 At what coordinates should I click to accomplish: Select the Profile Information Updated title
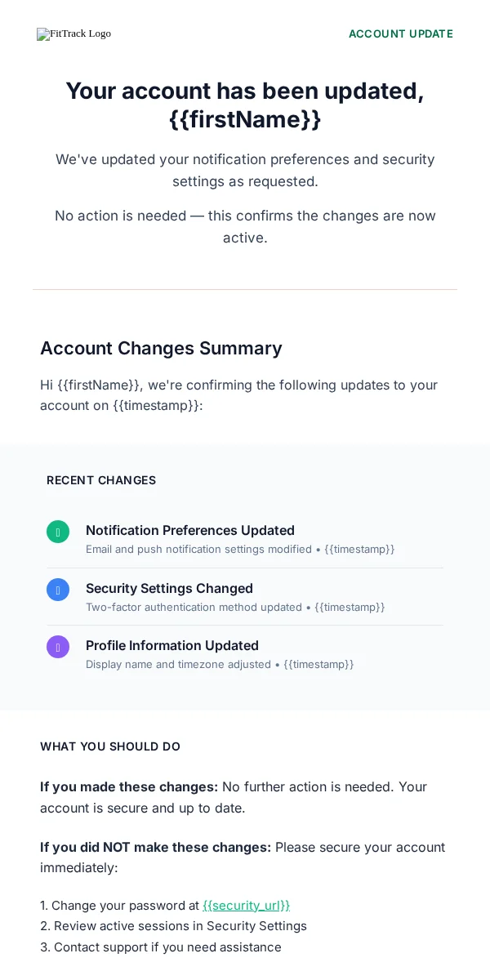click(172, 645)
